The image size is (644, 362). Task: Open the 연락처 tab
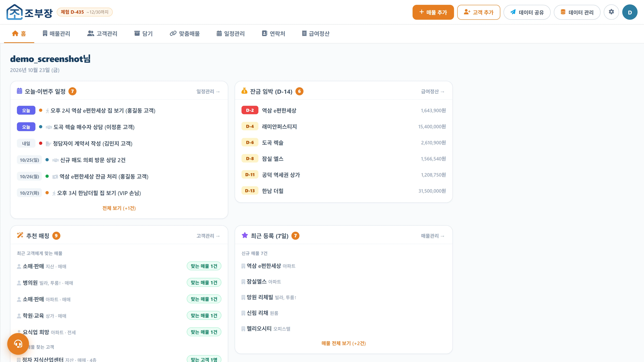274,34
